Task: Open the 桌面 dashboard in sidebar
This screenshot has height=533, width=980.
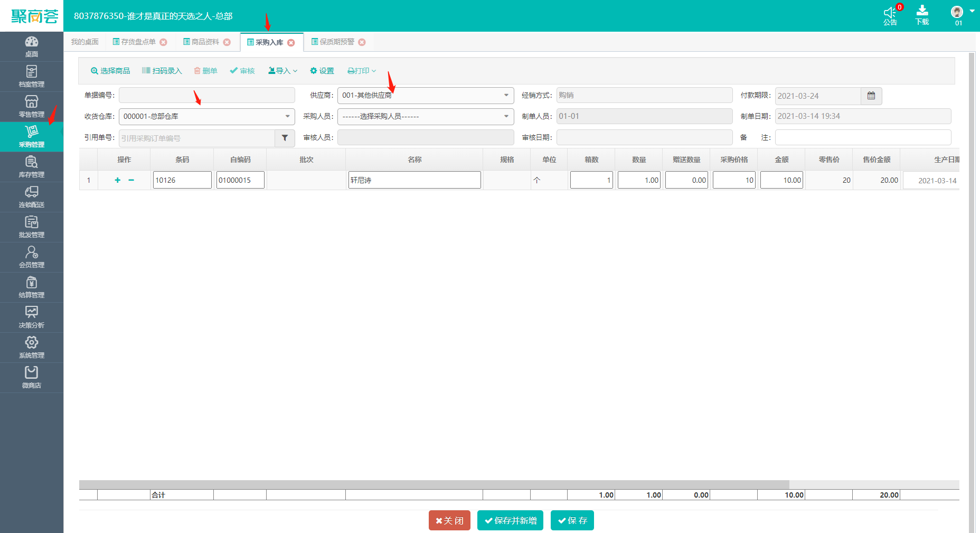Action: 32,46
